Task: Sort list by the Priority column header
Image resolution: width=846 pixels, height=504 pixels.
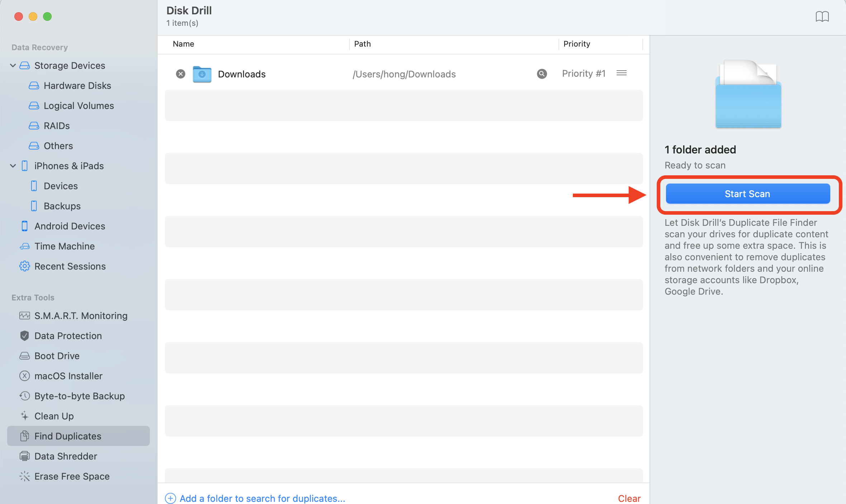Action: tap(577, 44)
